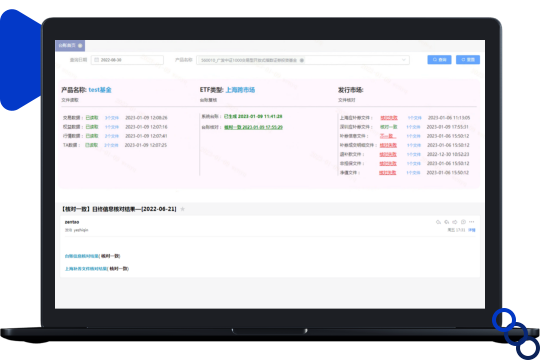Expand the product name dropdown arrow

pos(404,60)
